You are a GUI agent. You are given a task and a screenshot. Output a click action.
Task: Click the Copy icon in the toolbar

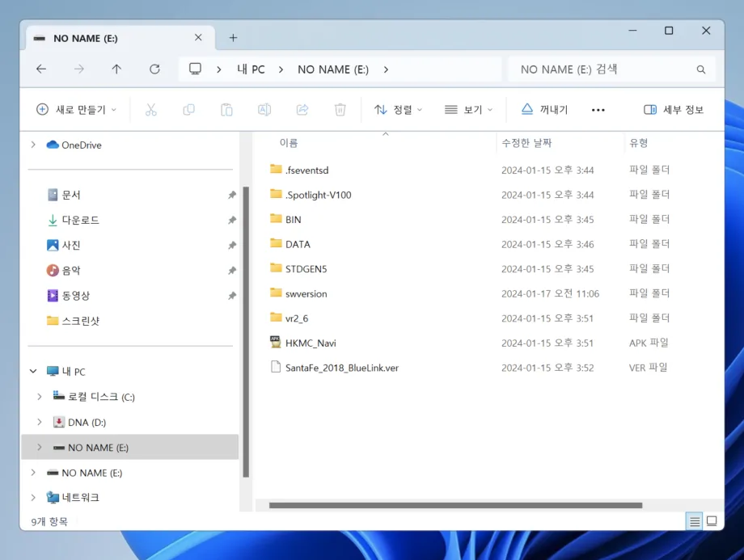pos(188,109)
